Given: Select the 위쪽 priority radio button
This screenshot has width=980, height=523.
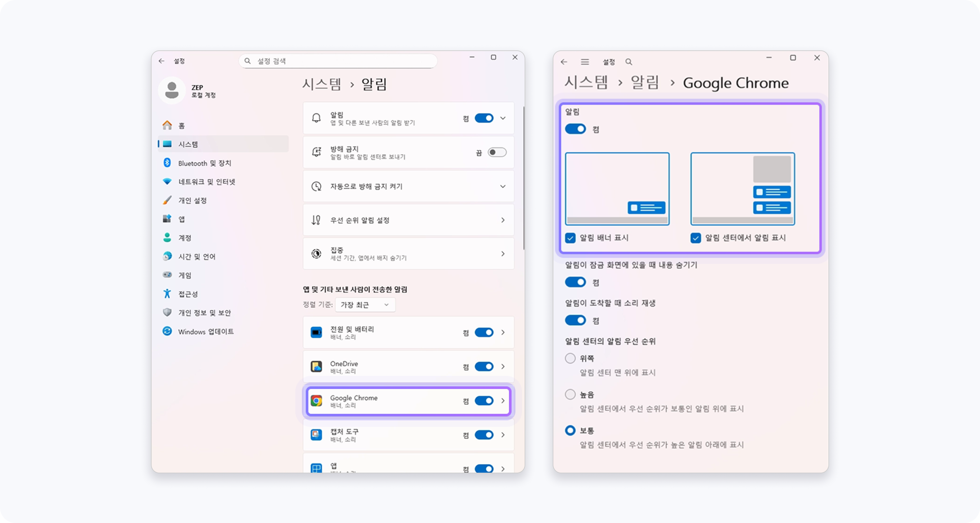Looking at the screenshot, I should coord(570,358).
